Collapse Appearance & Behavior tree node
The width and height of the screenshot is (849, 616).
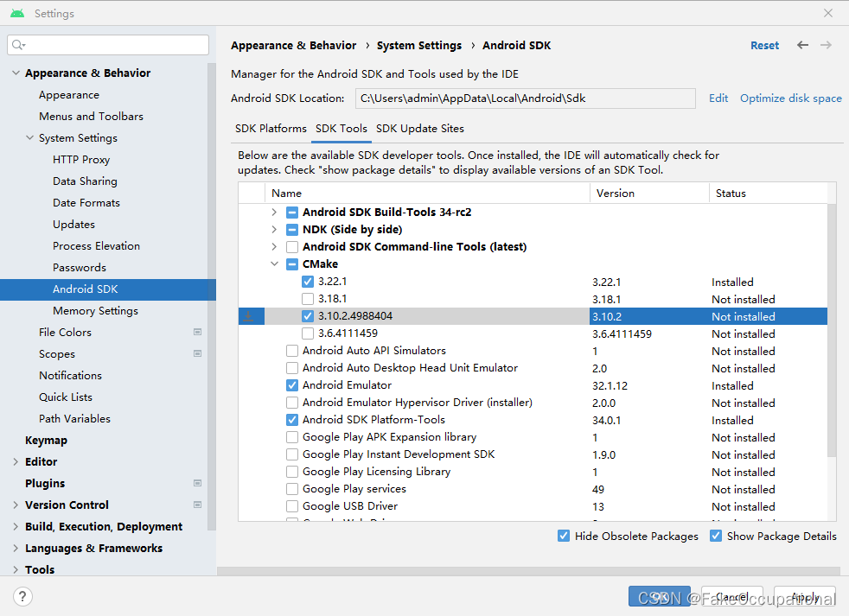(x=16, y=73)
